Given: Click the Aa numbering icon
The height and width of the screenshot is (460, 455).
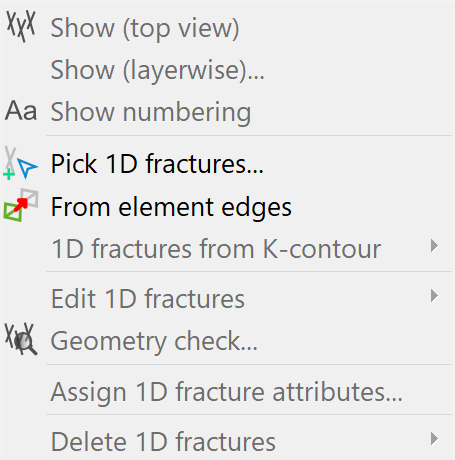Looking at the screenshot, I should coord(21,111).
